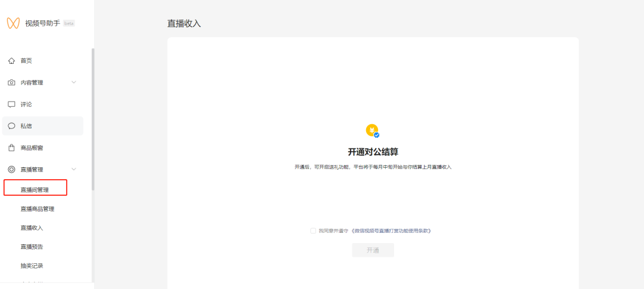Click the yellow yuan coin icon
The height and width of the screenshot is (289, 644).
[x=373, y=131]
